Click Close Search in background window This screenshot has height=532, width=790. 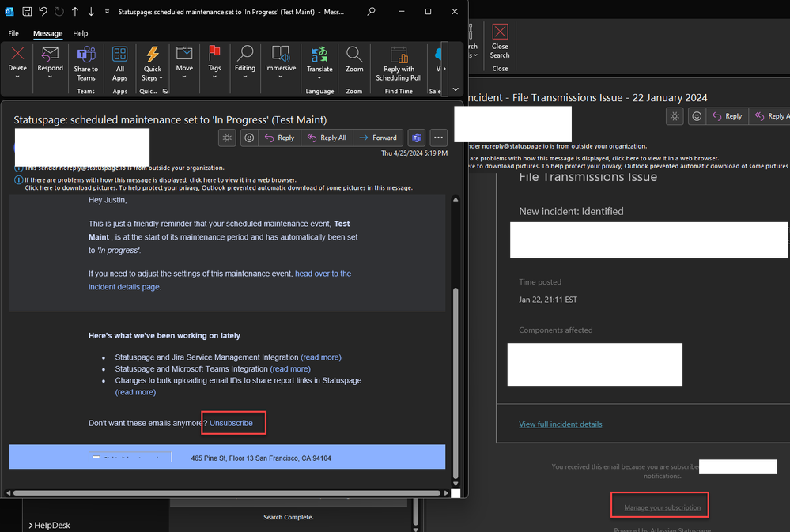(x=500, y=41)
